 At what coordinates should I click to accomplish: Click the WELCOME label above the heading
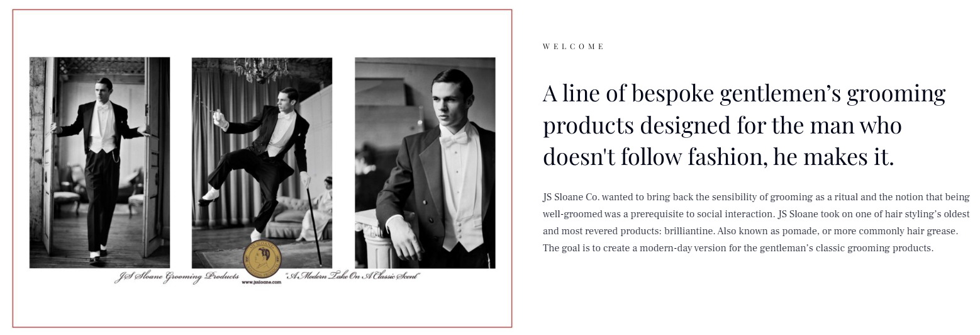[x=573, y=47]
